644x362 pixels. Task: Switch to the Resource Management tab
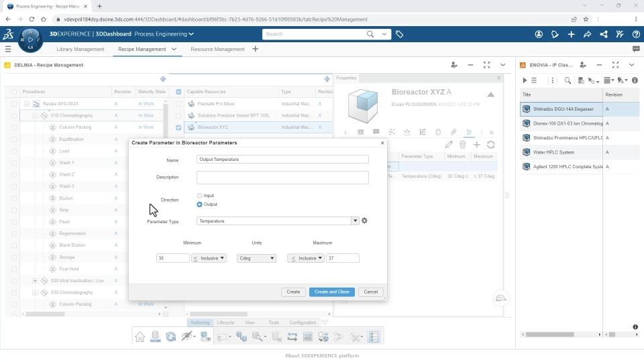coord(217,49)
